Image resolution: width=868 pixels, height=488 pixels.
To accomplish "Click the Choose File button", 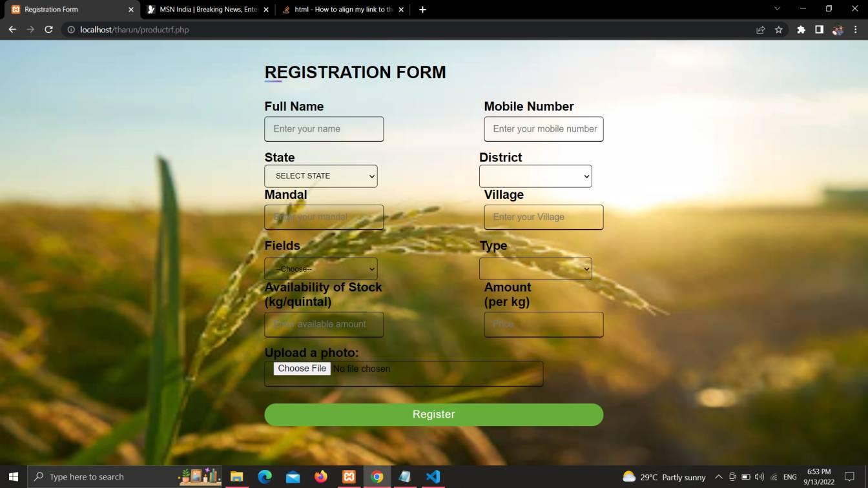I will point(302,369).
